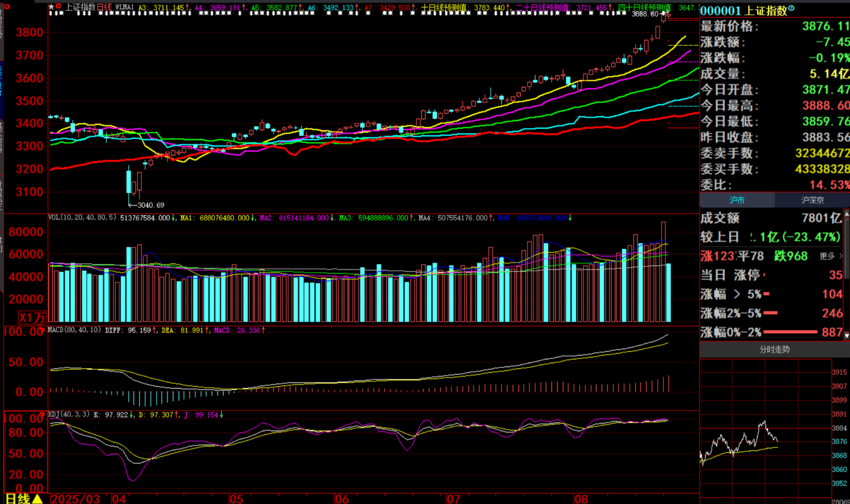Click the 昨日收盘 value 3883.56
Screen dimensions: 850x504
coord(826,137)
